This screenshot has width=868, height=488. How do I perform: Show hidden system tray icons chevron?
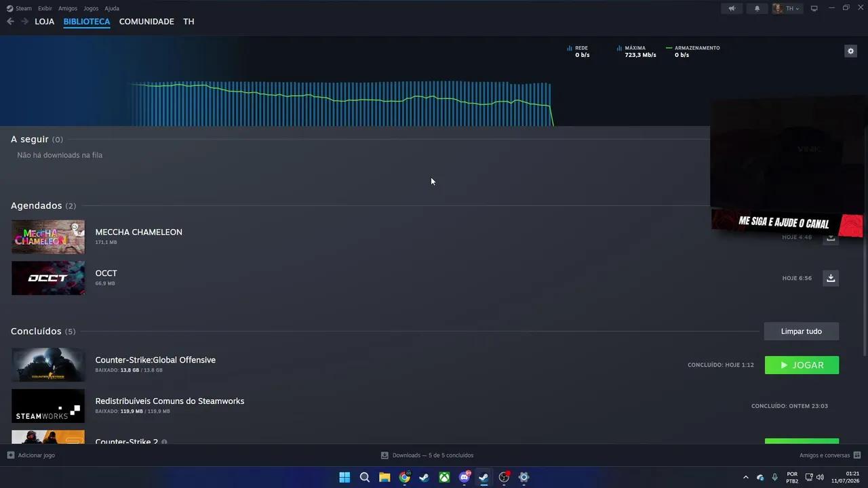point(746,477)
